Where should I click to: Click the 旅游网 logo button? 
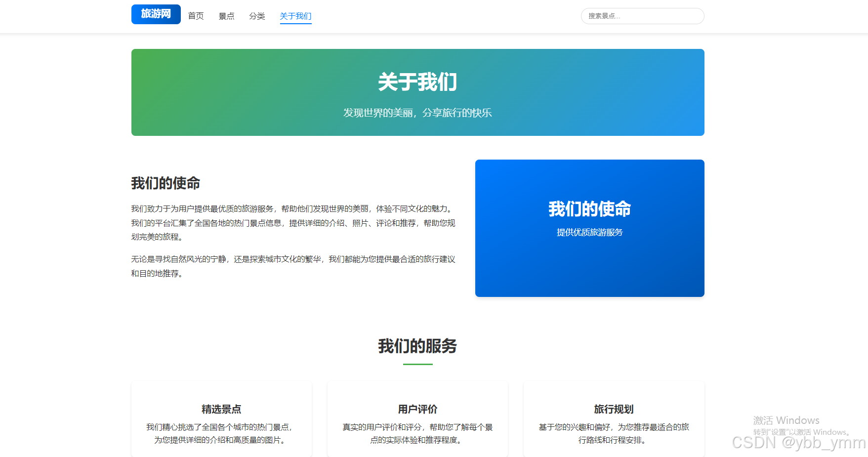coord(156,14)
